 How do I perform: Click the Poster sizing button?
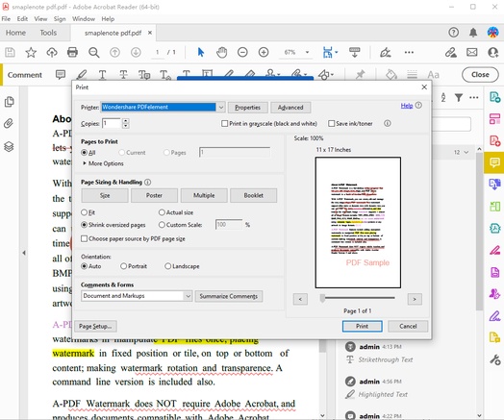154,195
